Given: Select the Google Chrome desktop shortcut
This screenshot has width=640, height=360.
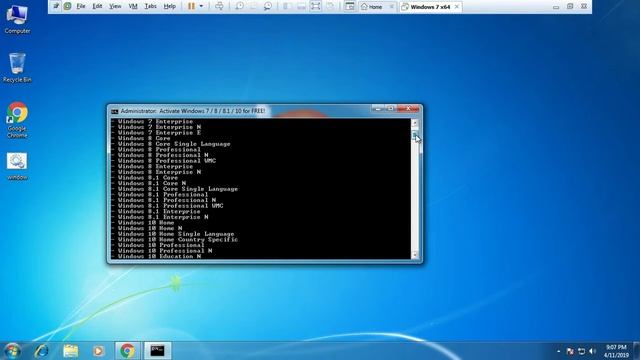Looking at the screenshot, I should pyautogui.click(x=17, y=120).
